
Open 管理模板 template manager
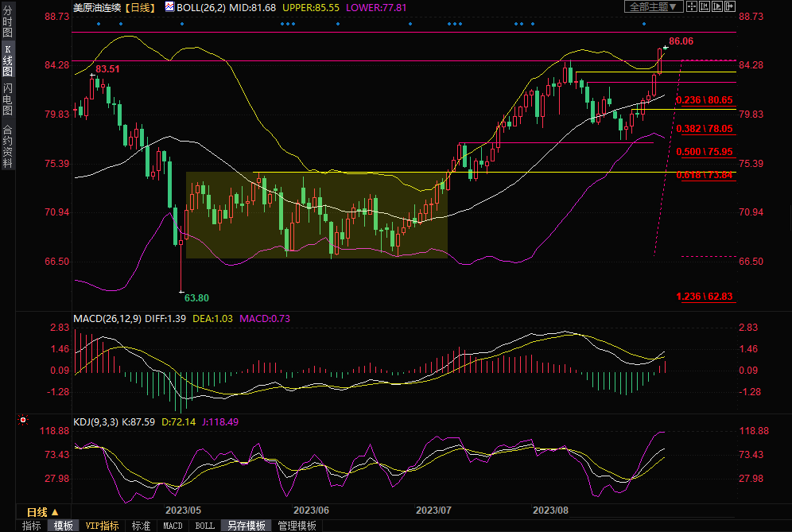296,526
